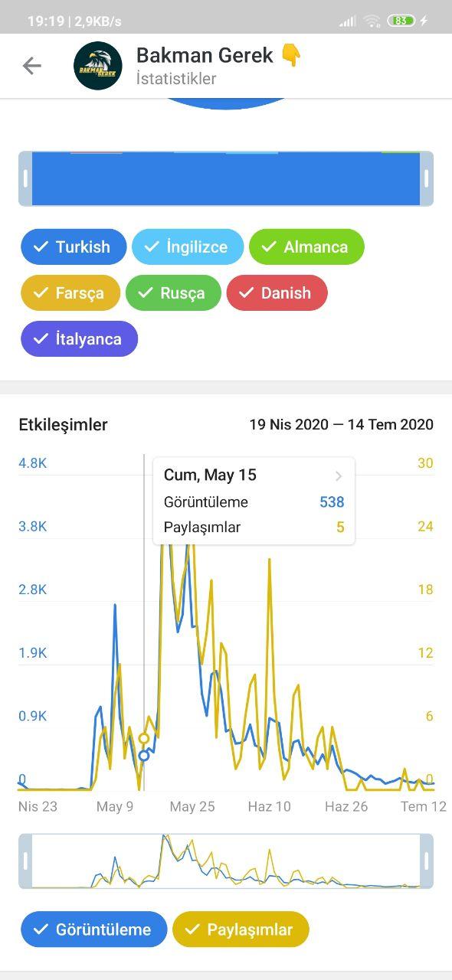This screenshot has height=980, width=452.
Task: Tap the cellular signal bars icon
Action: [x=348, y=21]
